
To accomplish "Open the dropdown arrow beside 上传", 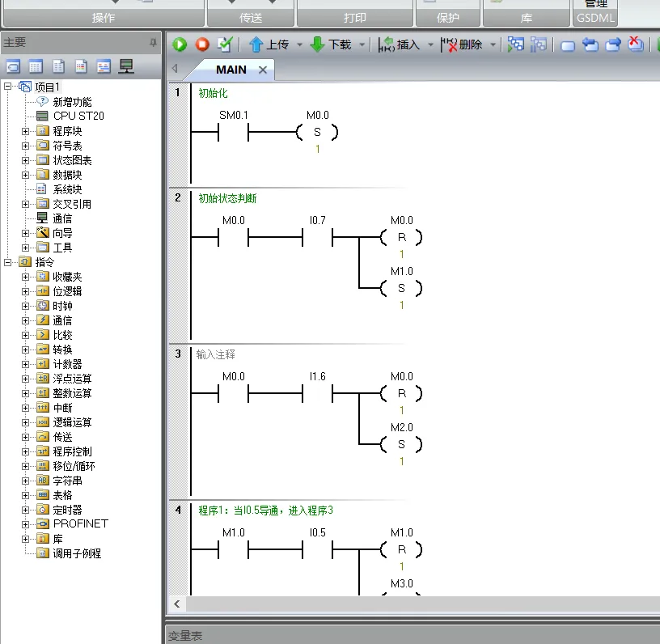I will pyautogui.click(x=299, y=45).
